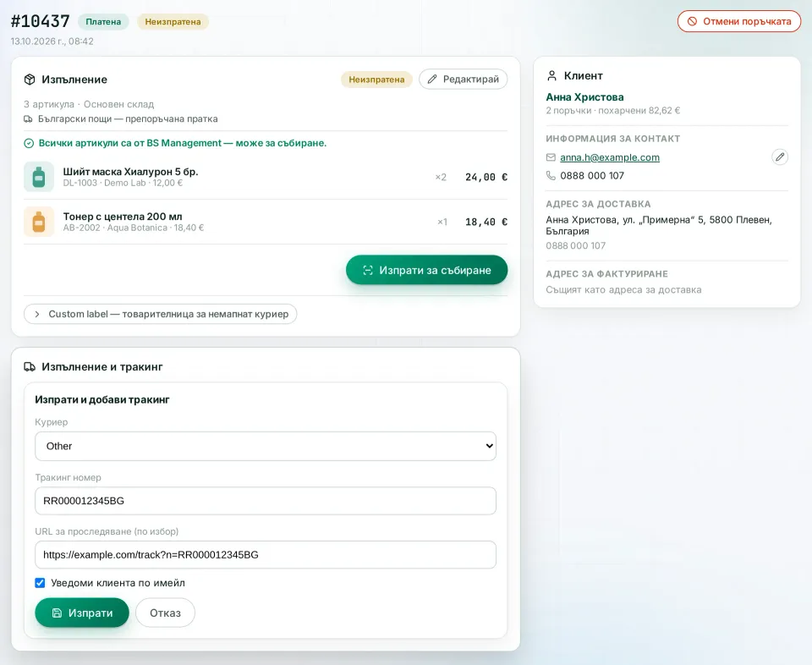
Task: Click the 24,00 € line total
Action: coord(486,177)
